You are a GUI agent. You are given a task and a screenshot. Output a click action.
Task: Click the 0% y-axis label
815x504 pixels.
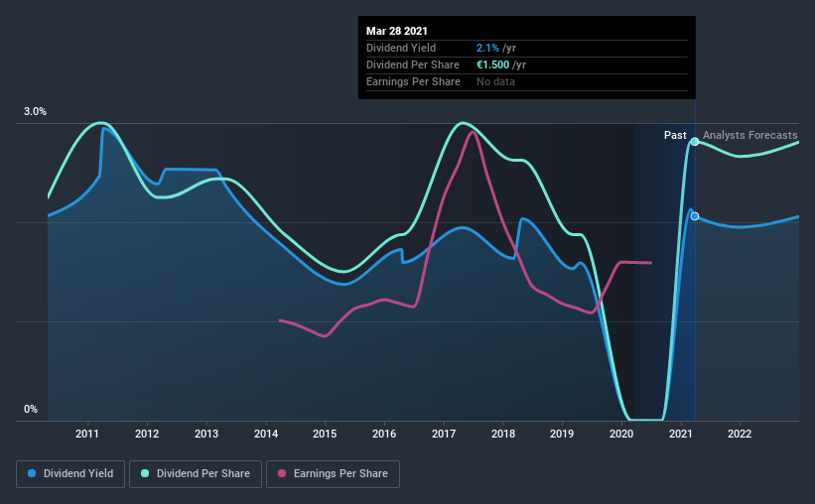click(x=31, y=410)
